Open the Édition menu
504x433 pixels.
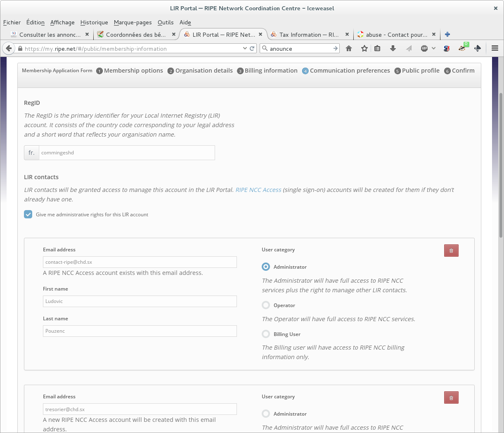(35, 22)
